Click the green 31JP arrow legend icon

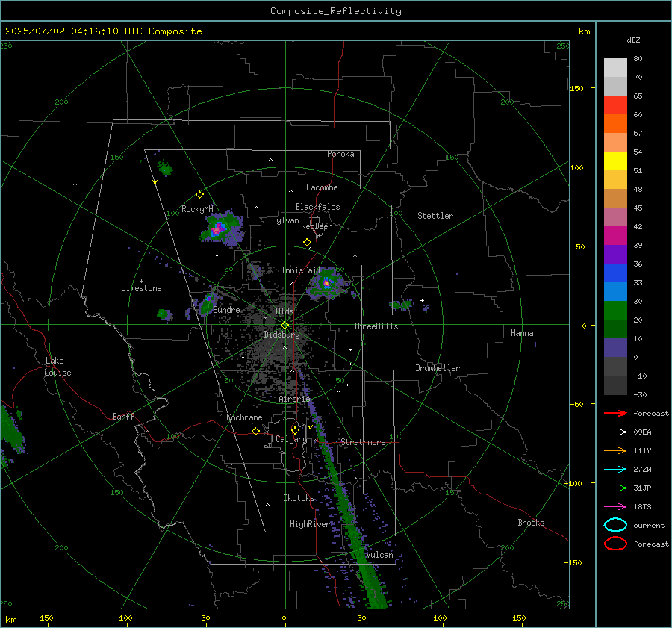[x=615, y=488]
